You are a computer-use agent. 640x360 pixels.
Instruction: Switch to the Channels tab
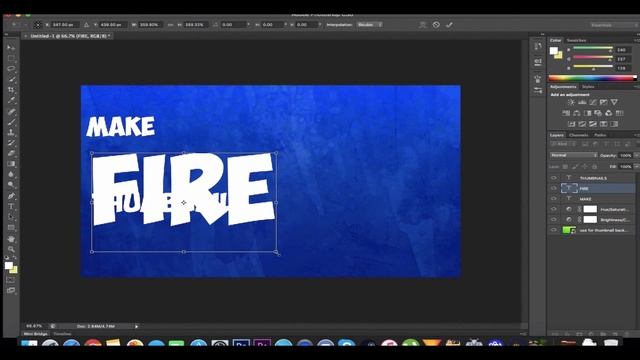(x=579, y=135)
